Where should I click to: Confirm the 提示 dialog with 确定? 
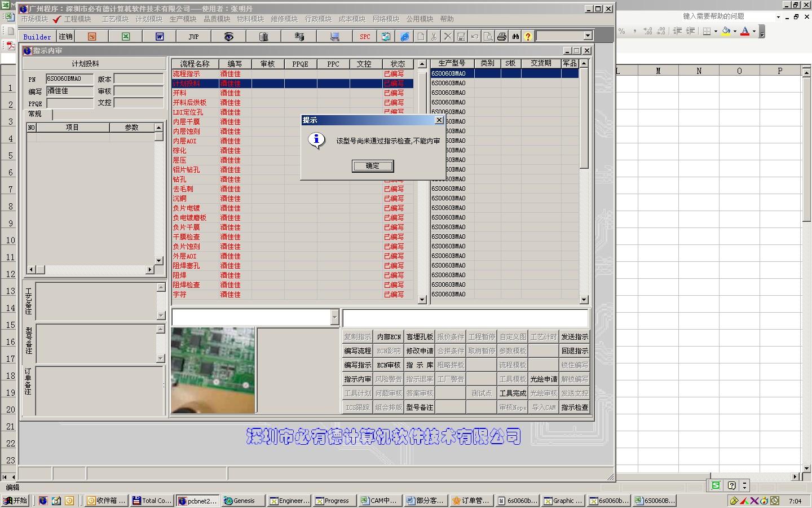[x=373, y=166]
